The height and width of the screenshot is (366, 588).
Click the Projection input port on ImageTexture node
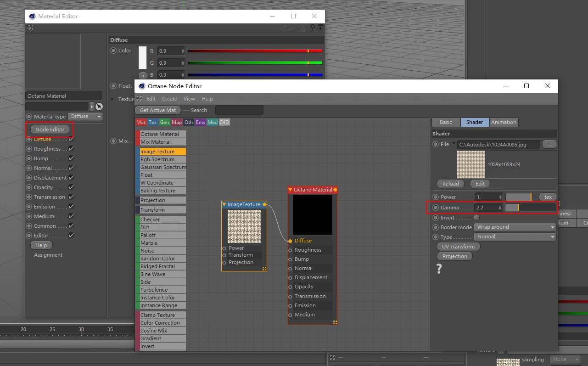(224, 263)
